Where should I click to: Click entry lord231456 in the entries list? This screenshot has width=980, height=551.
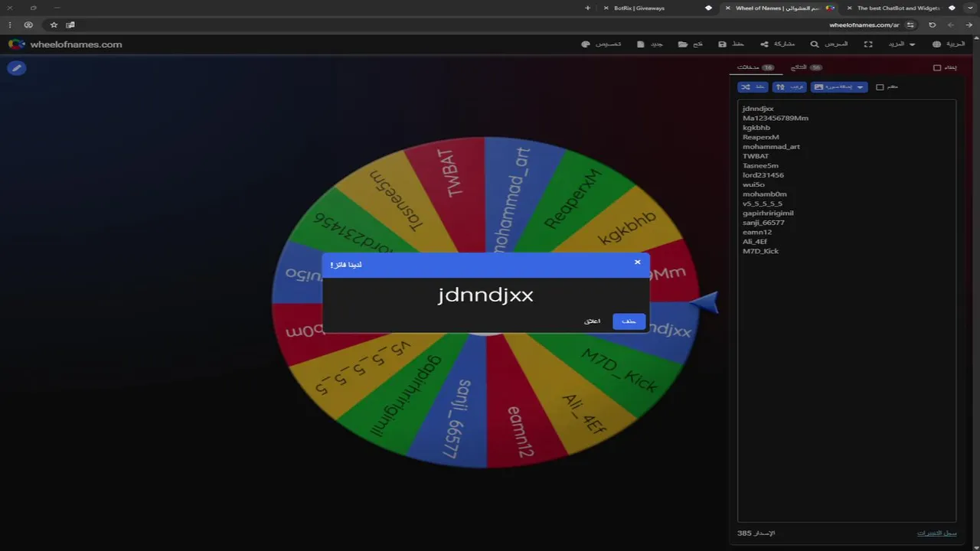763,175
